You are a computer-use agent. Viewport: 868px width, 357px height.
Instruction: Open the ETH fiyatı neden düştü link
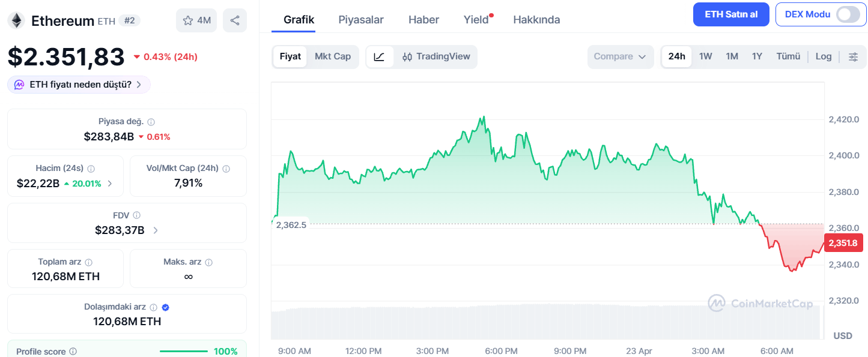(78, 85)
